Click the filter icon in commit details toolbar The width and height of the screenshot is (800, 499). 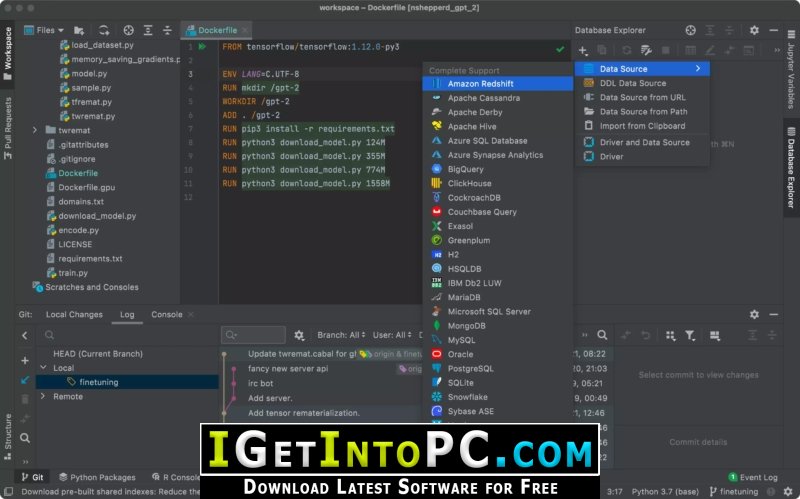pyautogui.click(x=690, y=335)
